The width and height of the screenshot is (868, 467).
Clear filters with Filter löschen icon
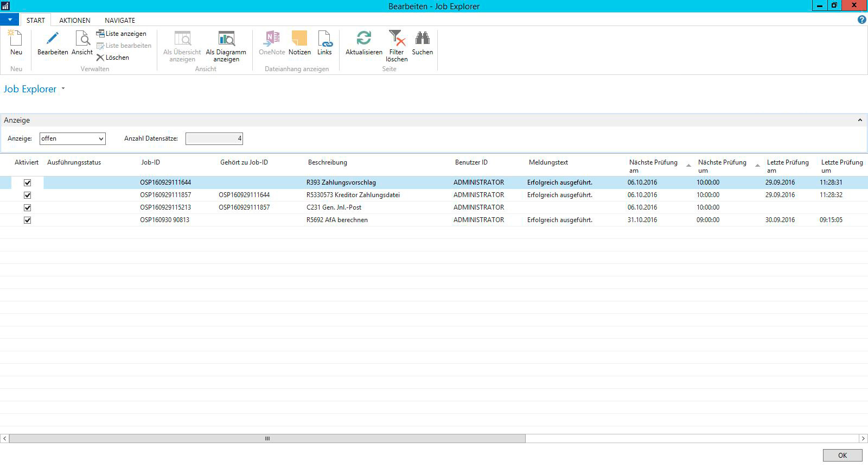(397, 39)
